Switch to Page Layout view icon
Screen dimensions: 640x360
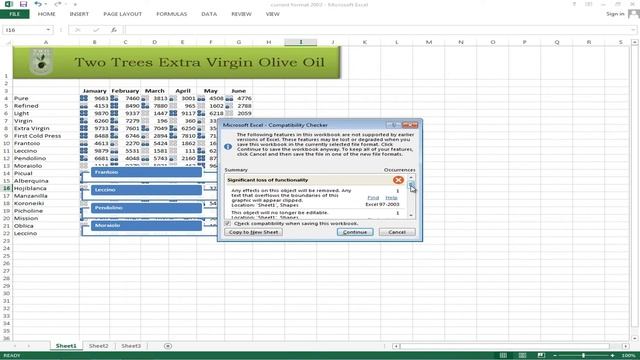[522, 356]
